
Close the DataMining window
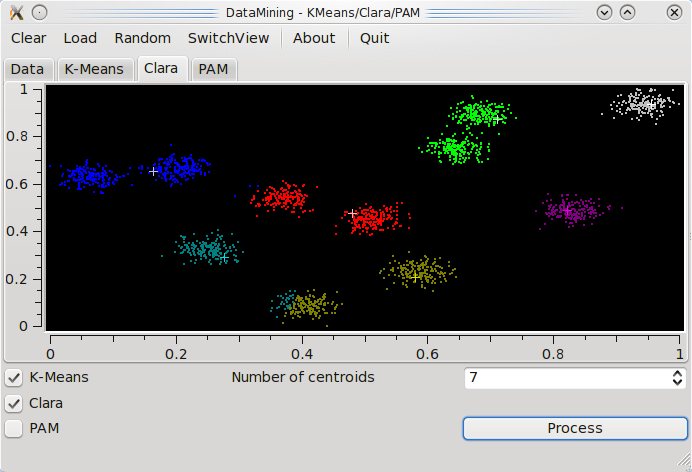point(674,12)
